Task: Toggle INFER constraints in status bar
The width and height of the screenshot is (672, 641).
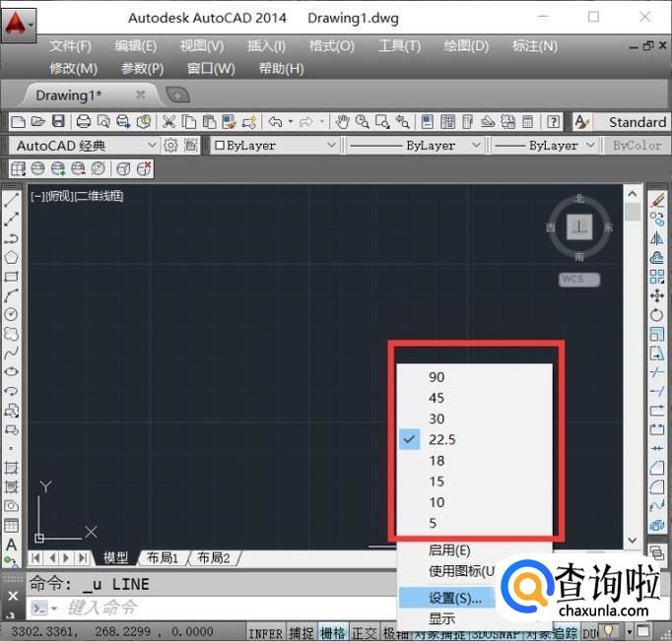Action: pyautogui.click(x=265, y=633)
